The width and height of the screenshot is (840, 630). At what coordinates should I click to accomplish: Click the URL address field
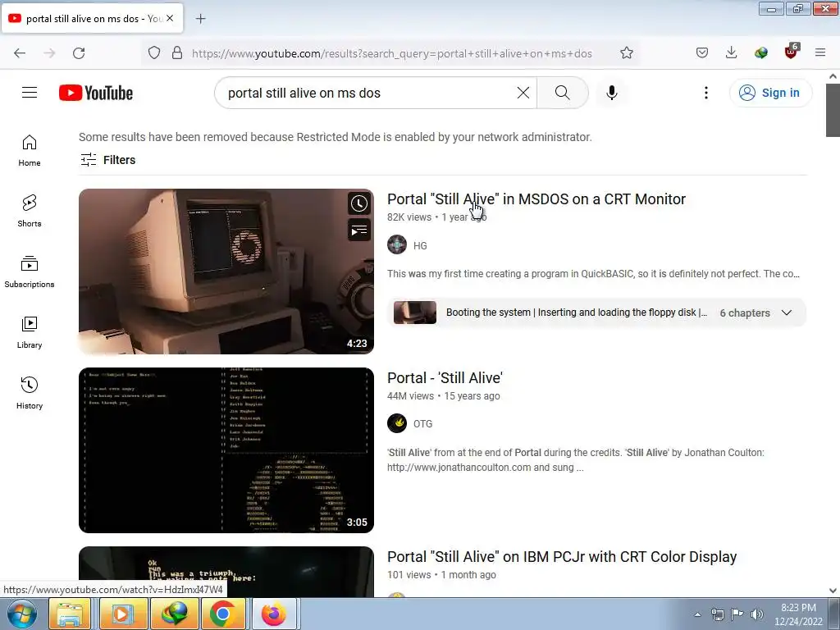(392, 53)
